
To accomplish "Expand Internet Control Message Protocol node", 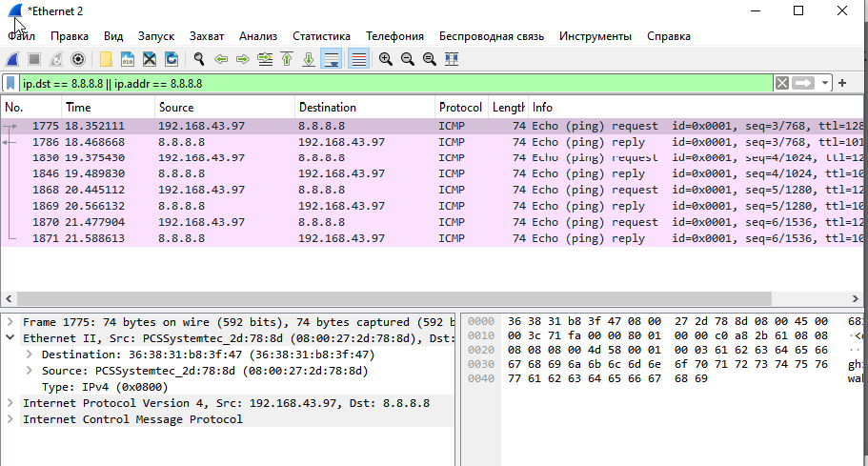I will coord(10,418).
